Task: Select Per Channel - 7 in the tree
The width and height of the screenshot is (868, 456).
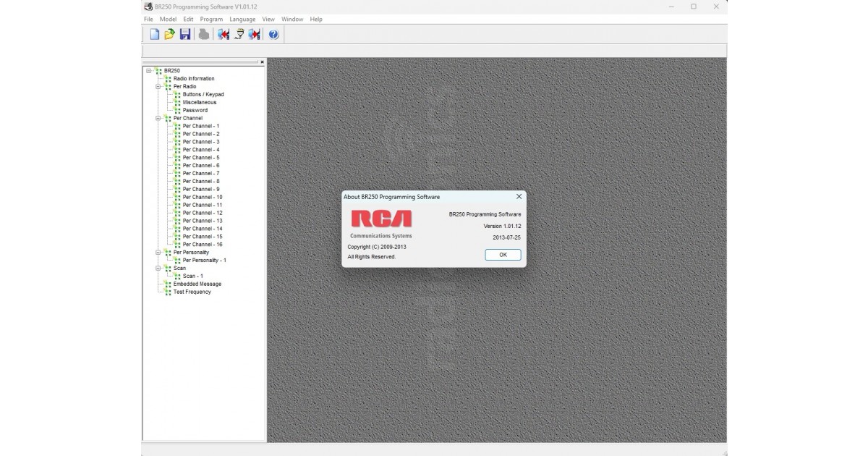Action: point(200,173)
